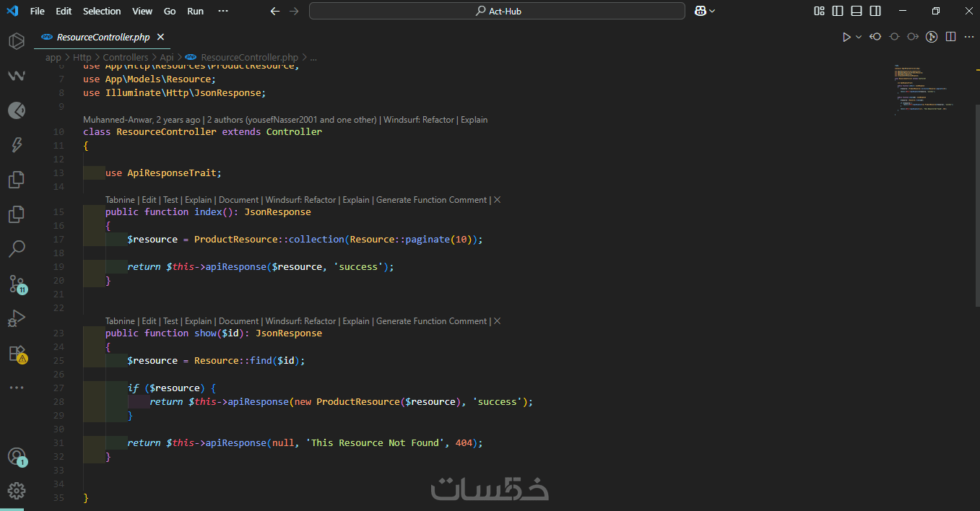Screen dimensions: 980x511
Task: Expand ResourceController.php breadcrumb segment
Action: point(249,57)
